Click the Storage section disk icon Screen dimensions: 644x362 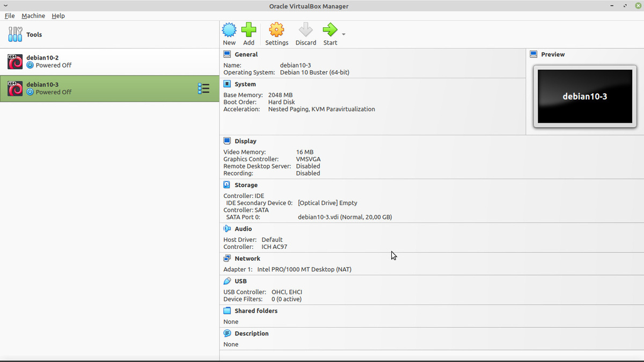[x=227, y=185]
